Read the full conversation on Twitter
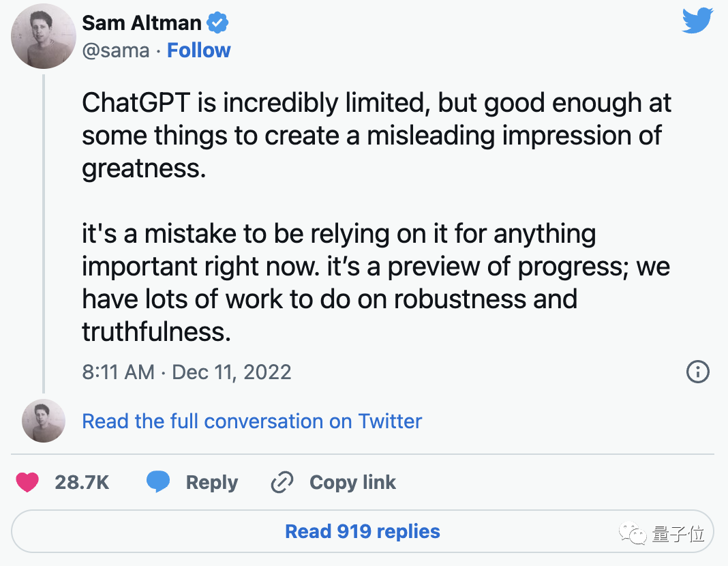 (x=252, y=421)
